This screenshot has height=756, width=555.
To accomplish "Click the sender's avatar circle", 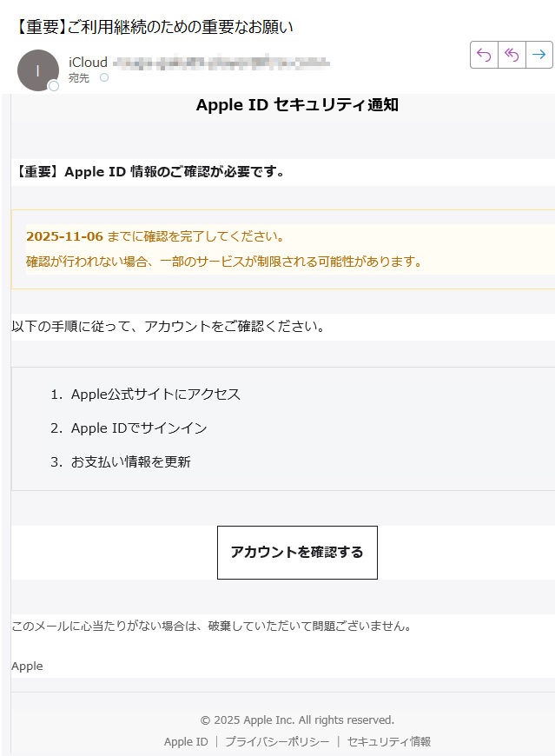I will coord(37,70).
